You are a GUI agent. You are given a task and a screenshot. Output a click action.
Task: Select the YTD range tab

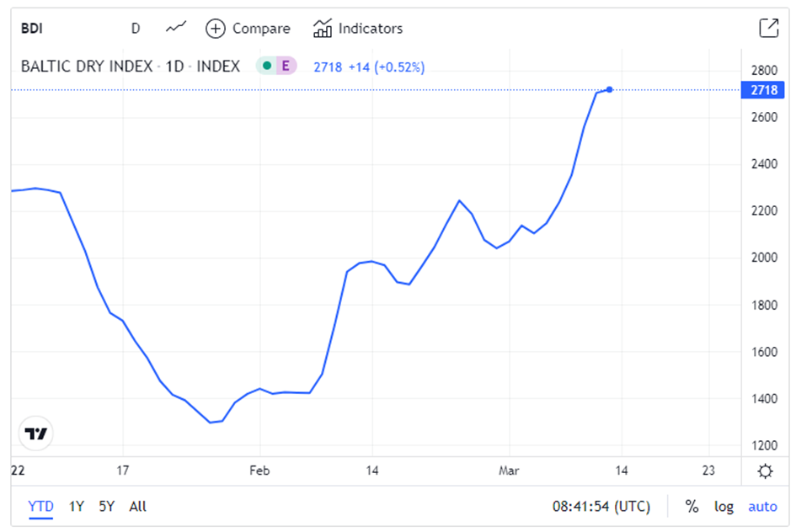(x=40, y=507)
